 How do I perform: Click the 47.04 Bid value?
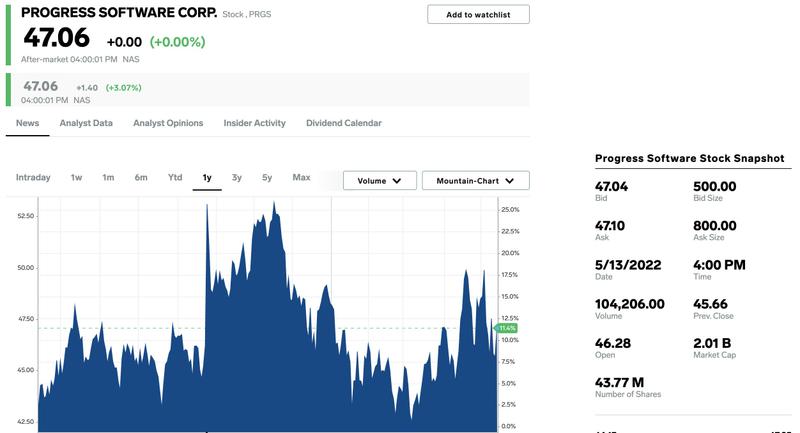pos(611,186)
